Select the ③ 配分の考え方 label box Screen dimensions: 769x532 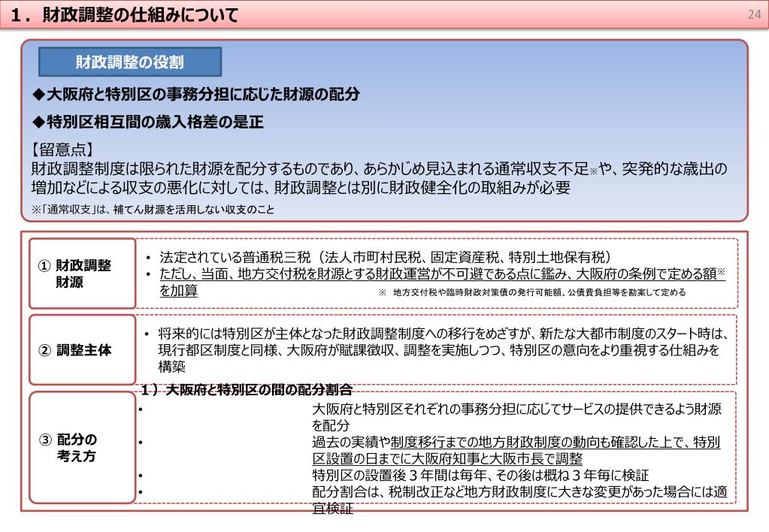pos(83,447)
